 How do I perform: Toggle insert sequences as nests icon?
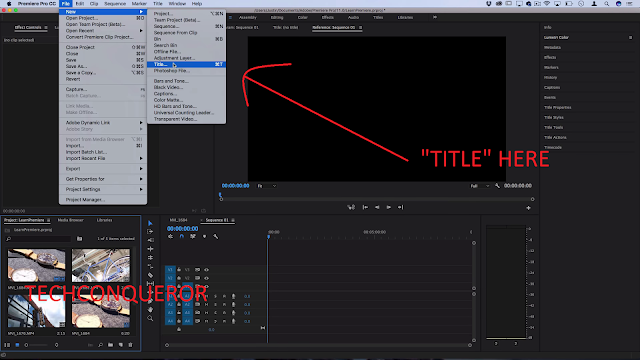coord(170,236)
